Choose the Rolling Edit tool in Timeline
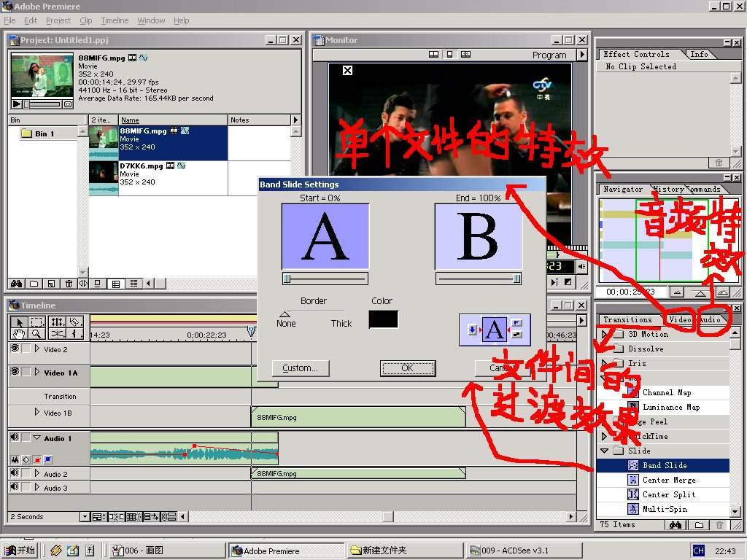Image resolution: width=747 pixels, height=560 pixels. click(x=58, y=322)
